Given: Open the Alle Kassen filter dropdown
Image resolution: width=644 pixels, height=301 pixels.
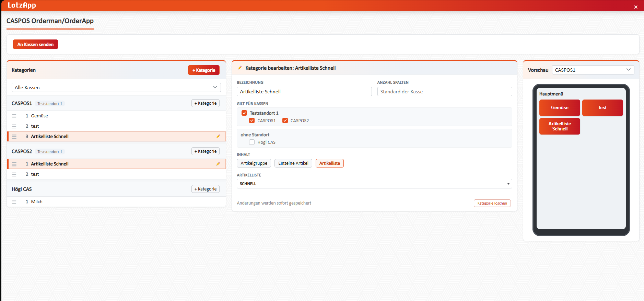Looking at the screenshot, I should pyautogui.click(x=116, y=88).
